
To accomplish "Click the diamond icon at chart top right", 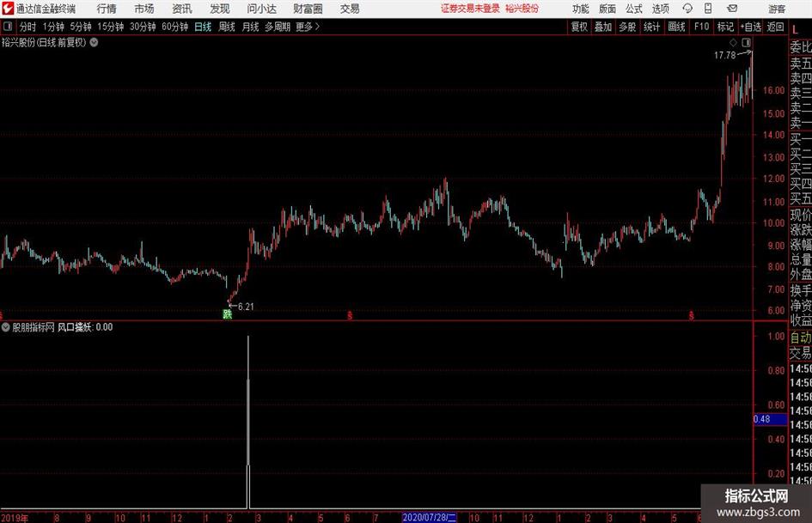I will [x=733, y=42].
